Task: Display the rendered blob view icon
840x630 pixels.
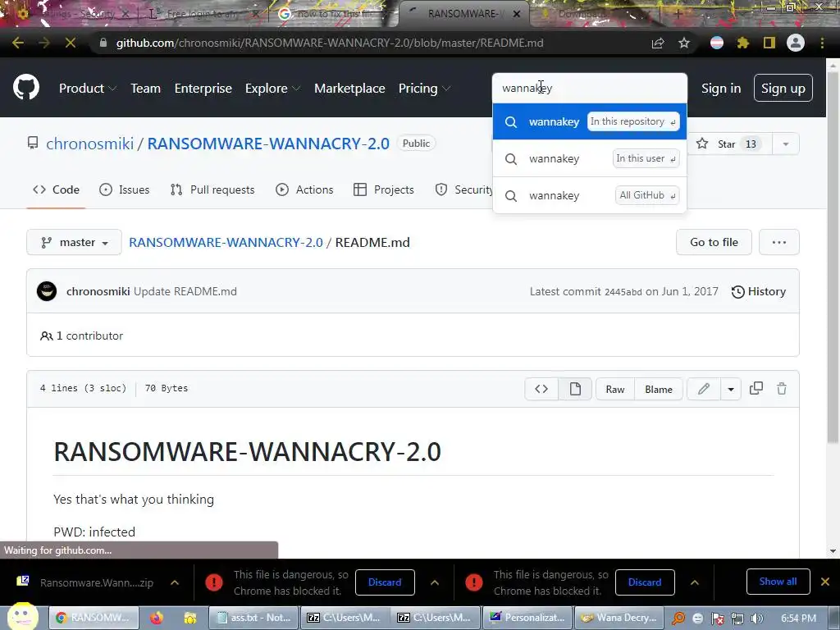Action: click(x=575, y=389)
